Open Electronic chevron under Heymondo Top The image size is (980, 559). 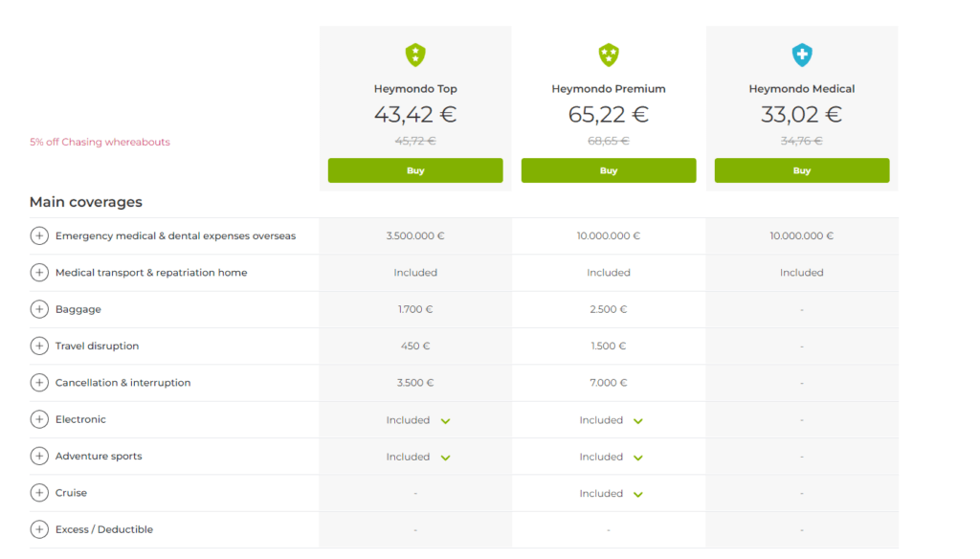coord(445,421)
